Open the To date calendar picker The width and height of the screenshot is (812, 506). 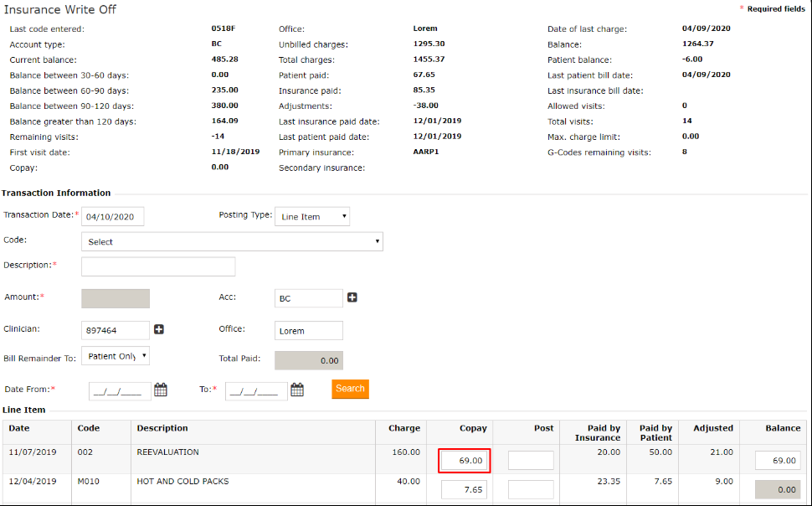[296, 390]
